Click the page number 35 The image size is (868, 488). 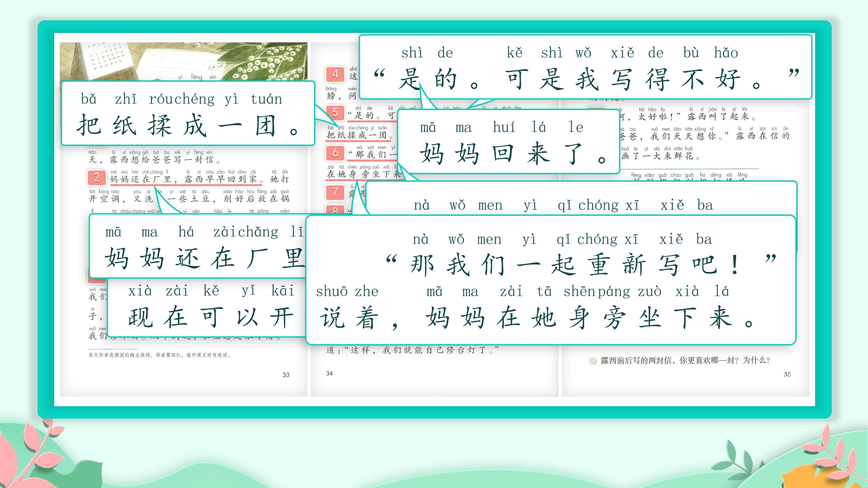point(787,375)
